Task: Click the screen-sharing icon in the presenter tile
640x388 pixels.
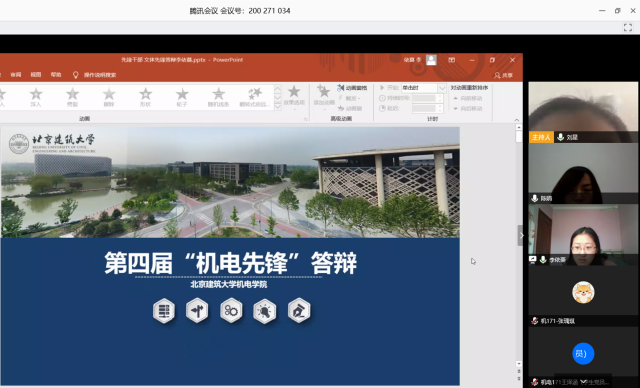Action: [x=533, y=259]
